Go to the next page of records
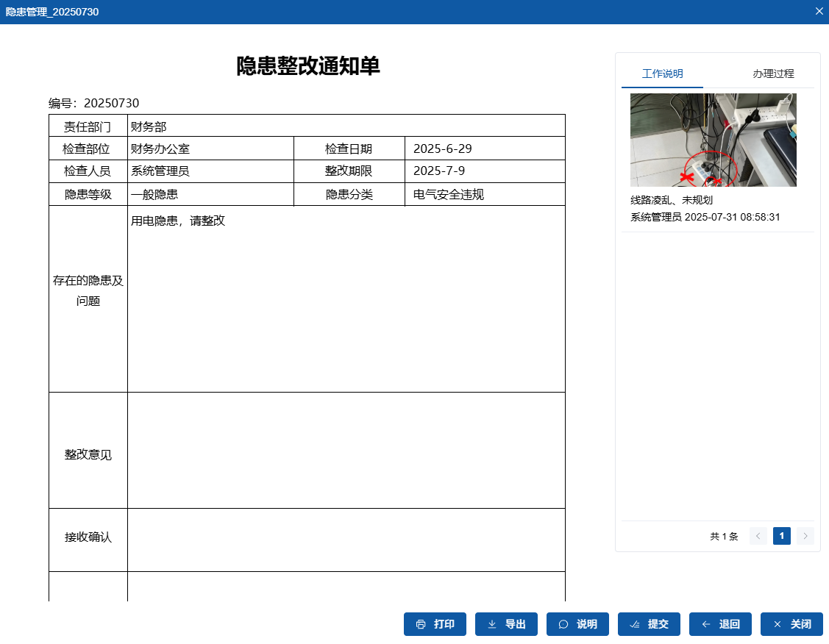 (805, 536)
